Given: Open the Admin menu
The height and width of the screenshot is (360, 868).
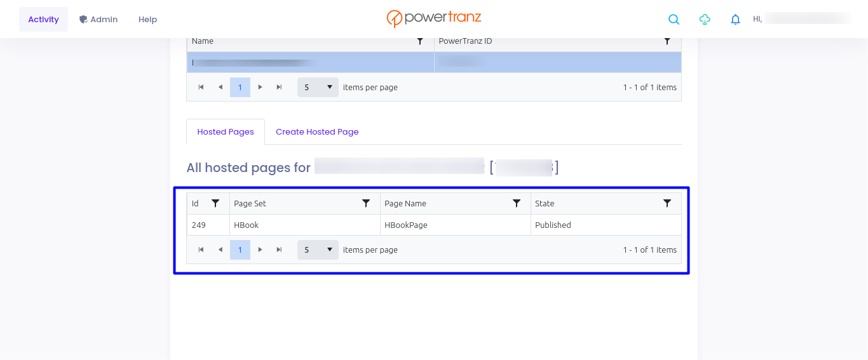Looking at the screenshot, I should [x=98, y=20].
